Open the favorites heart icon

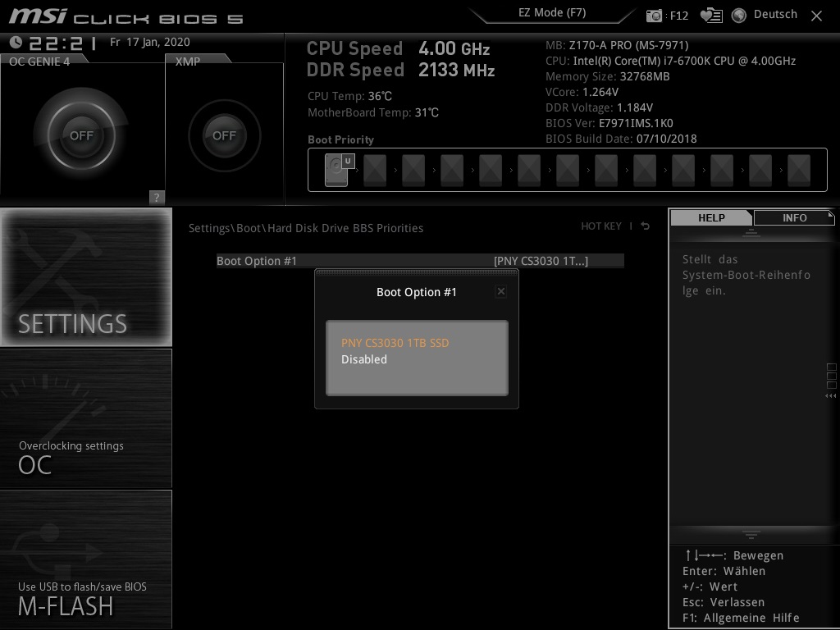point(711,16)
